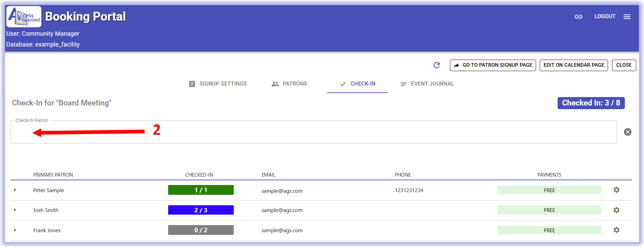Image resolution: width=644 pixels, height=247 pixels.
Task: Switch to the Signup Settings tab
Action: (x=218, y=84)
